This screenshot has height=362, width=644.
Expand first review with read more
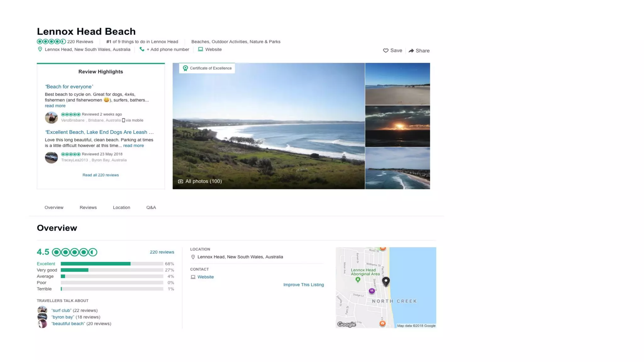[55, 106]
